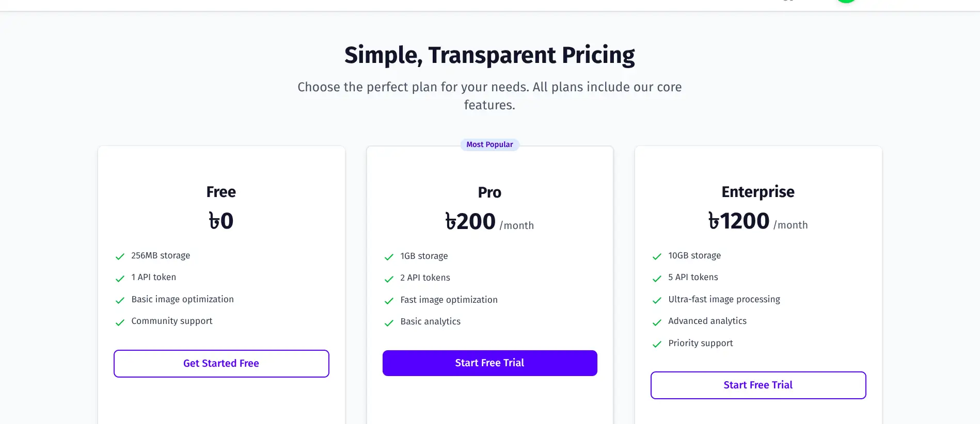980x424 pixels.
Task: Click the checkmark beside Priority support
Action: [x=657, y=344]
